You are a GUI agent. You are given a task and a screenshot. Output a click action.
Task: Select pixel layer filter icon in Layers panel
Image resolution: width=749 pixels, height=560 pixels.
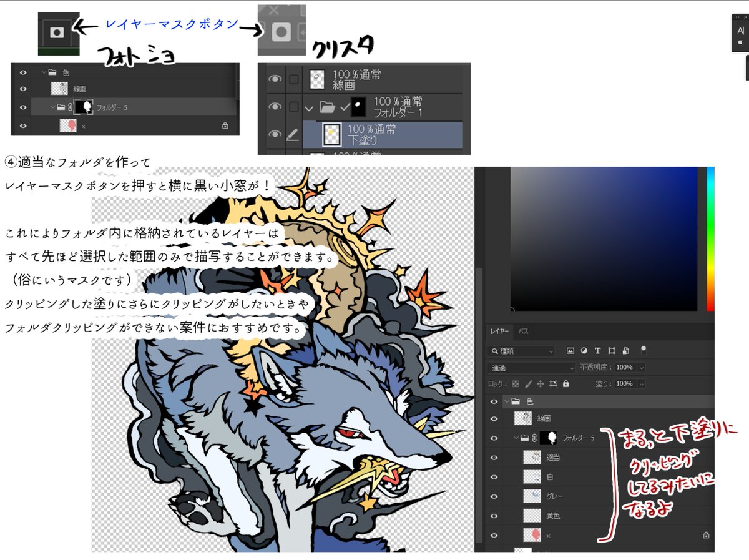pos(570,351)
